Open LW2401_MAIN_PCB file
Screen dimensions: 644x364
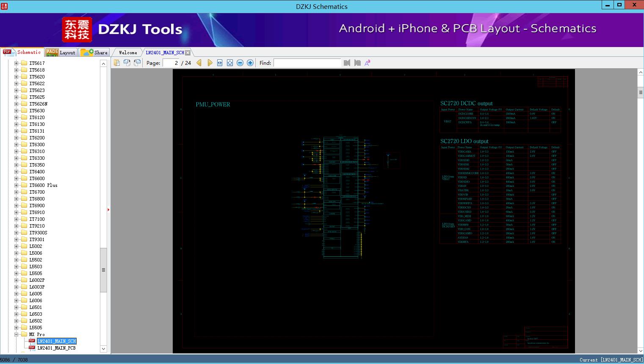click(x=56, y=348)
